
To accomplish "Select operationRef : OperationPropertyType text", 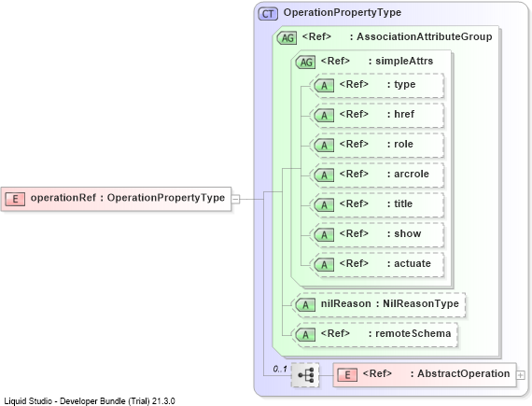I will (128, 198).
